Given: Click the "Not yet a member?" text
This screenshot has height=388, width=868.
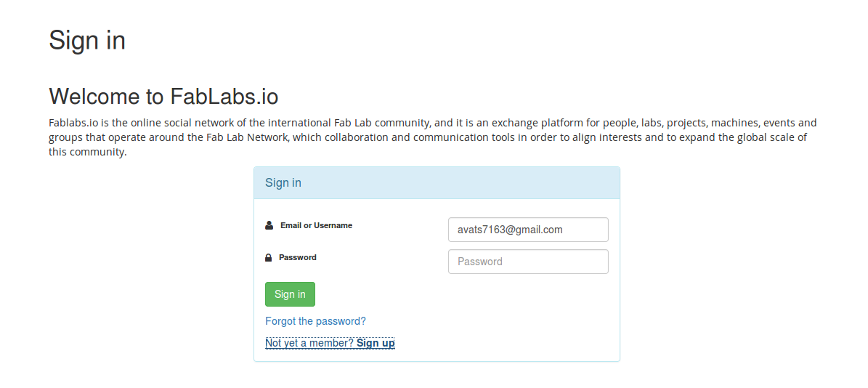Looking at the screenshot, I should pyautogui.click(x=309, y=343).
